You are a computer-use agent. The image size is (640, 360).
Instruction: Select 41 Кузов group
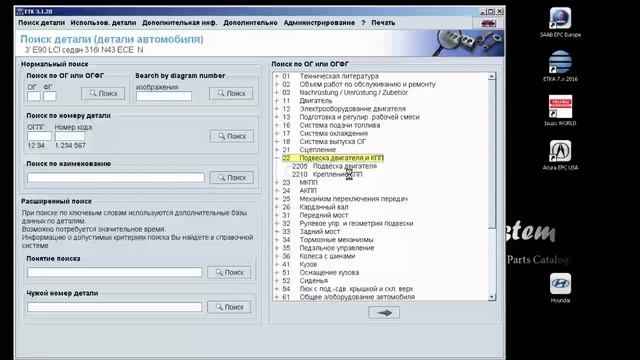point(300,264)
